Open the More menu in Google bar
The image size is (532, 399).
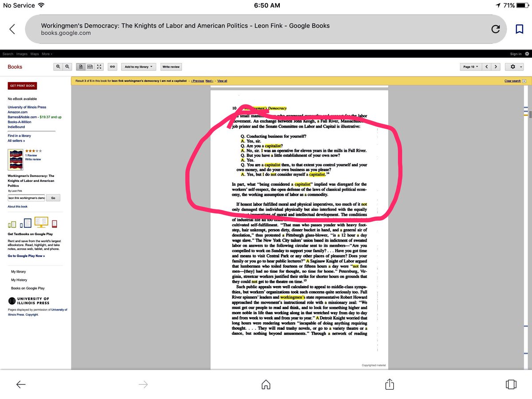tap(47, 54)
